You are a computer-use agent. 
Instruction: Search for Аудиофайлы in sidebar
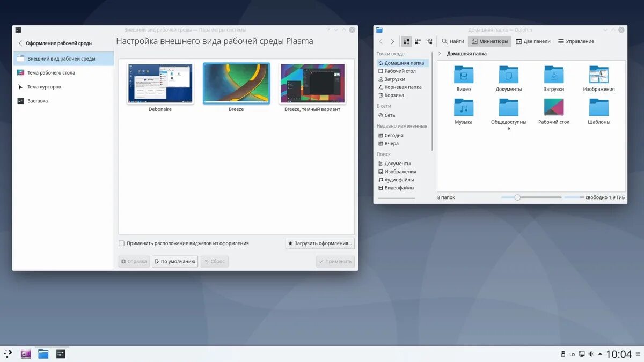[x=402, y=180]
